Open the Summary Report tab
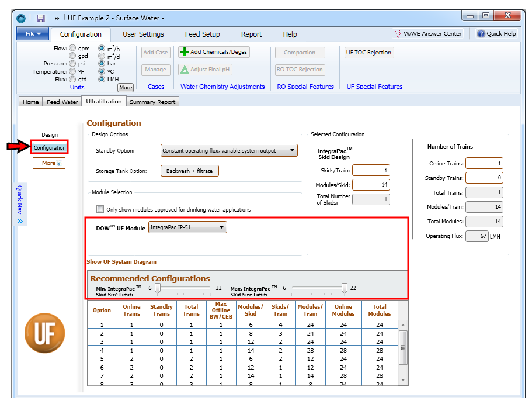 pyautogui.click(x=152, y=102)
